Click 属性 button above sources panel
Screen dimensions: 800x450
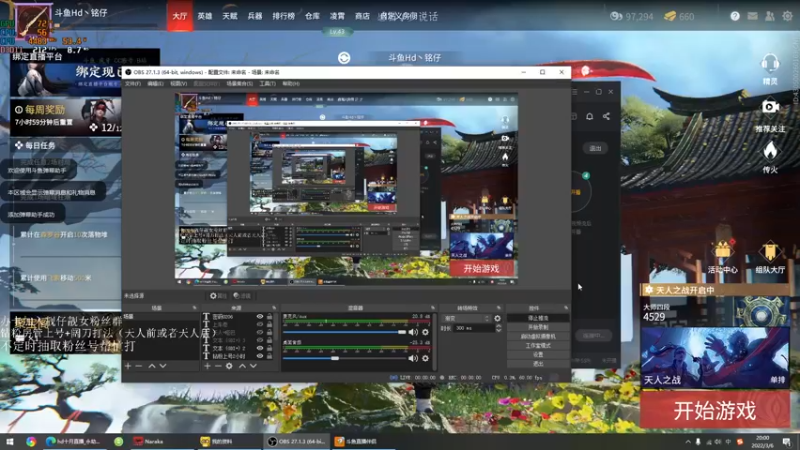[x=218, y=296]
